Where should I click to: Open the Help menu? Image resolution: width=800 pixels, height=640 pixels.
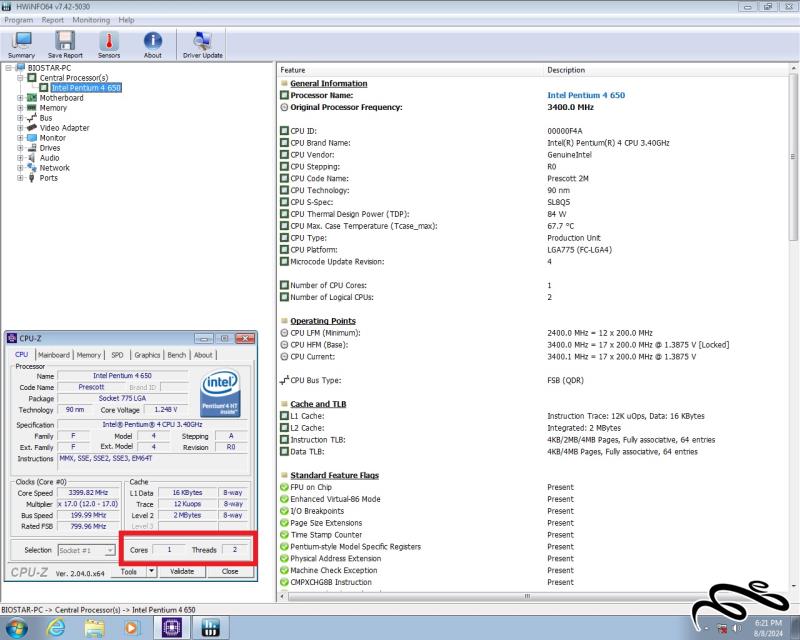pyautogui.click(x=126, y=20)
